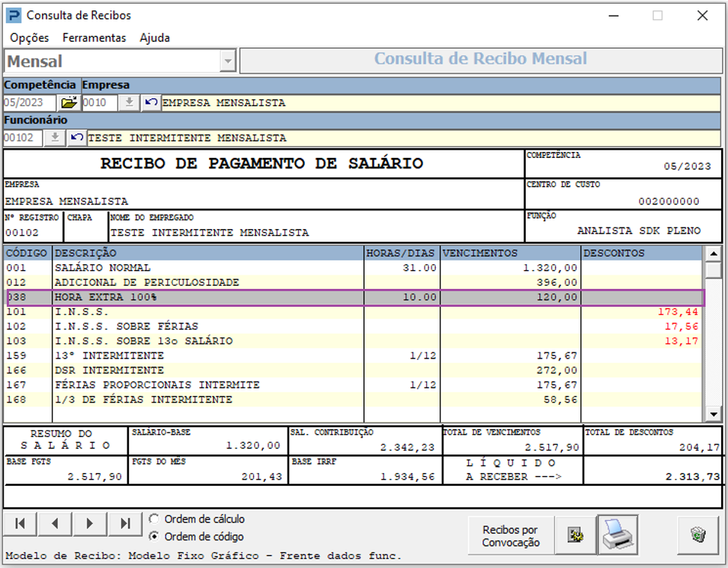
Task: Click the Empresa undo arrow icon
Action: tap(151, 103)
